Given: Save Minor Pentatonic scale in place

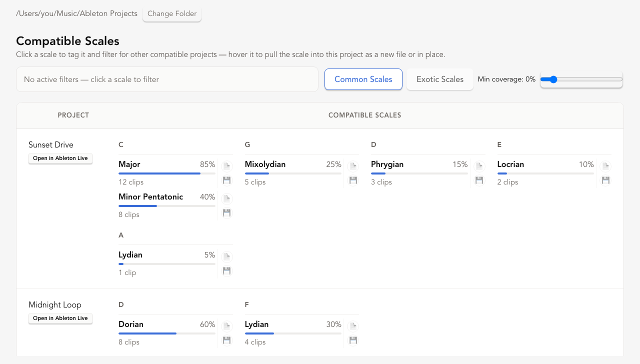Looking at the screenshot, I should click(x=227, y=213).
